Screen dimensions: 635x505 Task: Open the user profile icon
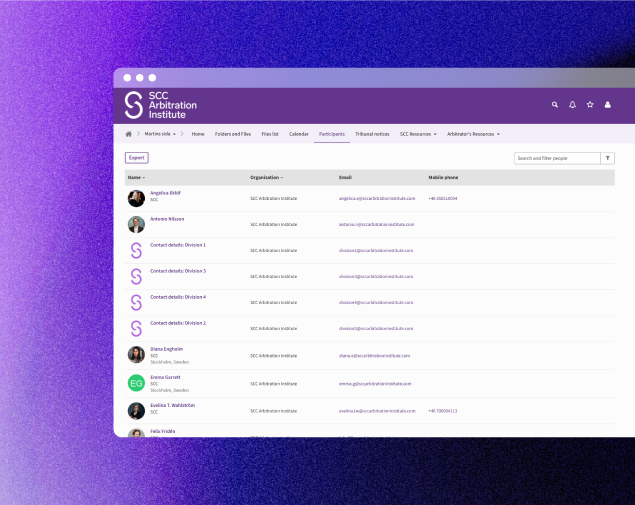607,104
